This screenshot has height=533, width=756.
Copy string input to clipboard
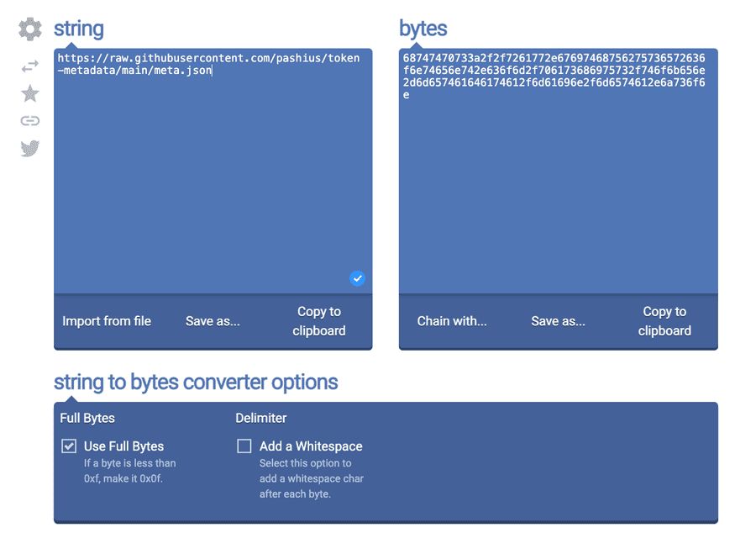(x=319, y=321)
